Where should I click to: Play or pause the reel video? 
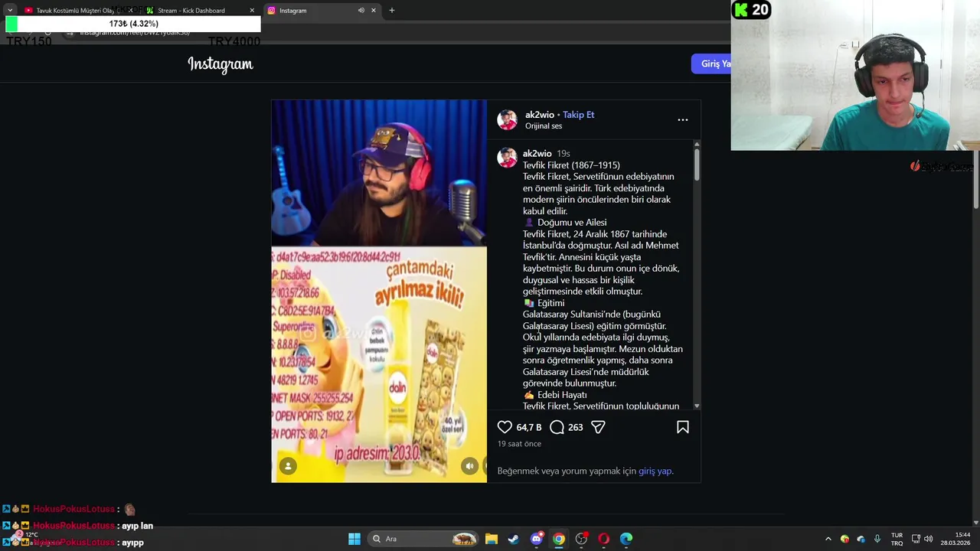379,291
